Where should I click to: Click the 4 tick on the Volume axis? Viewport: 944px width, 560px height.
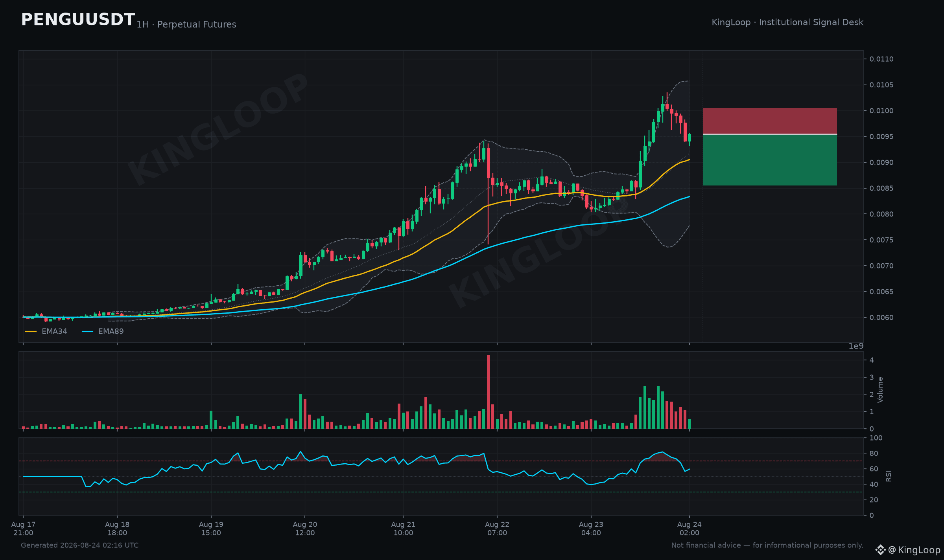pos(872,360)
